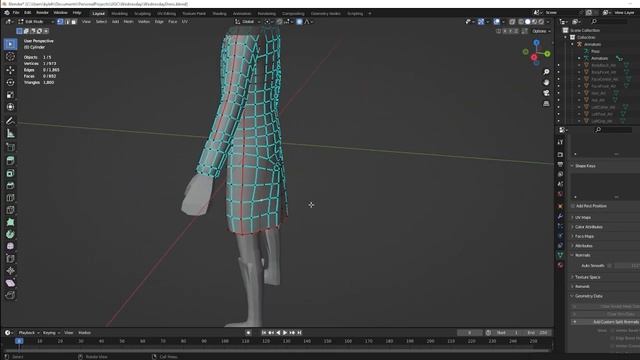This screenshot has height=360, width=640.
Task: Open the Edit Mode dropdown
Action: (36, 22)
